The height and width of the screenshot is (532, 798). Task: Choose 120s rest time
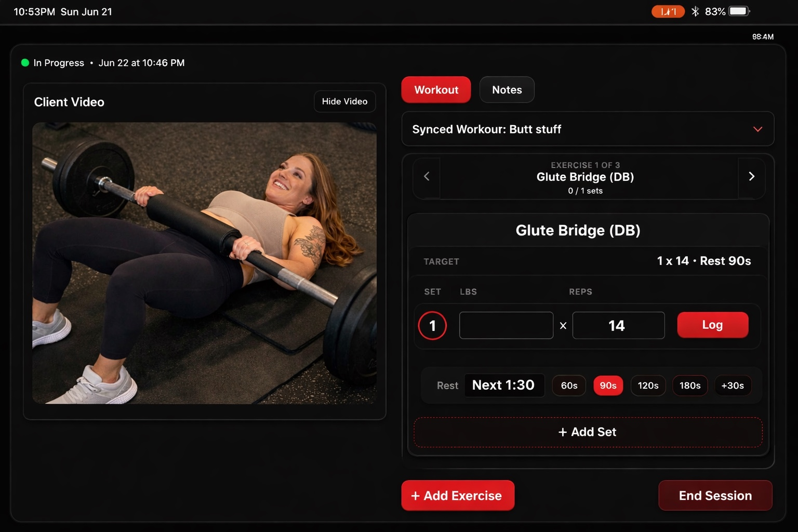click(648, 385)
